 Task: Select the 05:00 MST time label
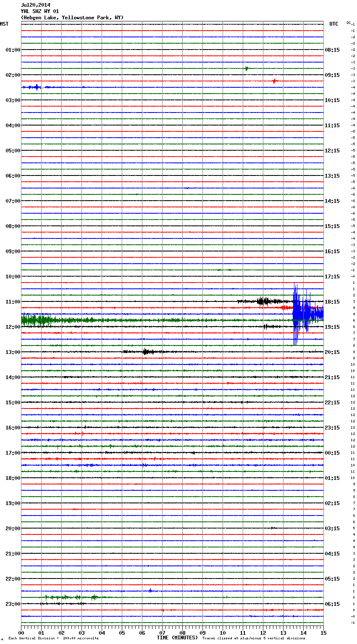(x=13, y=151)
